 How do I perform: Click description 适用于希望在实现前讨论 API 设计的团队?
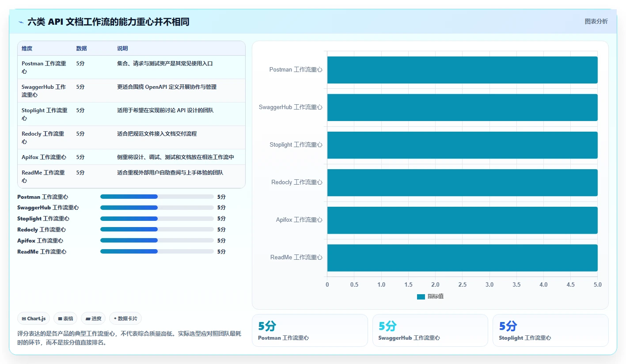(x=165, y=110)
